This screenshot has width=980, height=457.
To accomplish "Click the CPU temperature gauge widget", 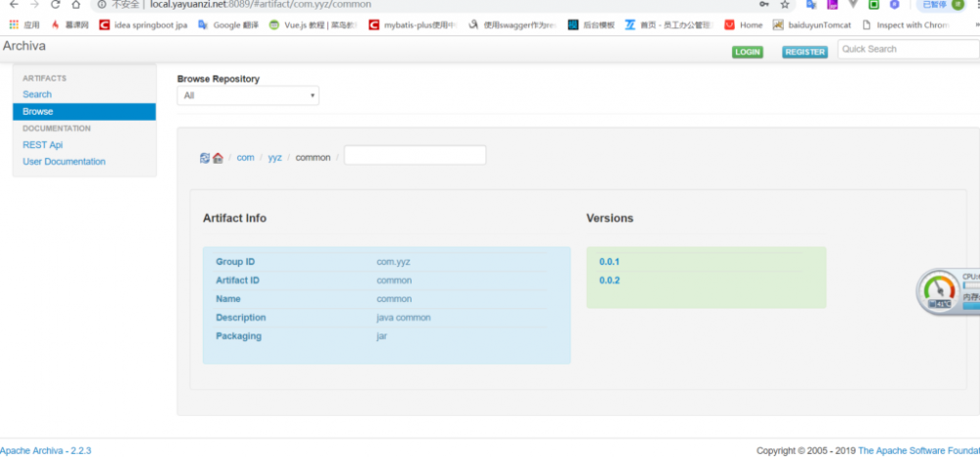I will (x=938, y=291).
